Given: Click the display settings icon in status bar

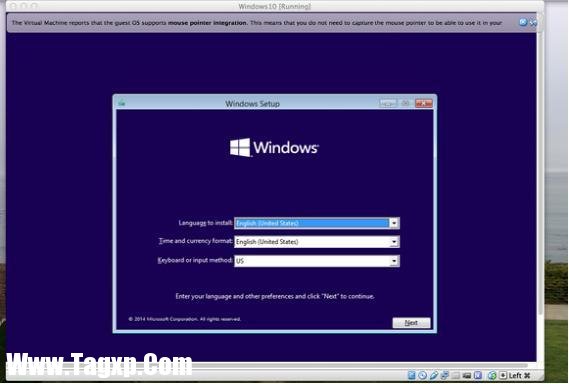Looking at the screenshot, I should (467, 376).
